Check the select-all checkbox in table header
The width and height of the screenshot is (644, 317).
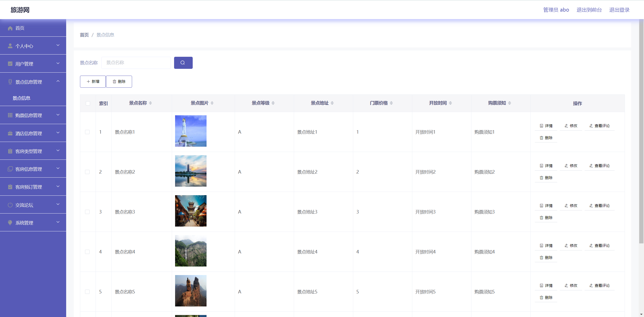(x=88, y=103)
